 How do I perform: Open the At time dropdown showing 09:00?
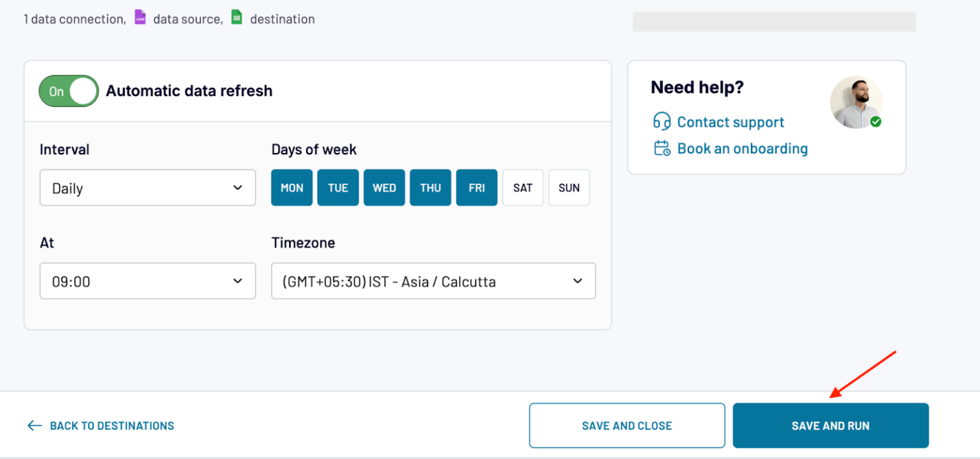[147, 281]
